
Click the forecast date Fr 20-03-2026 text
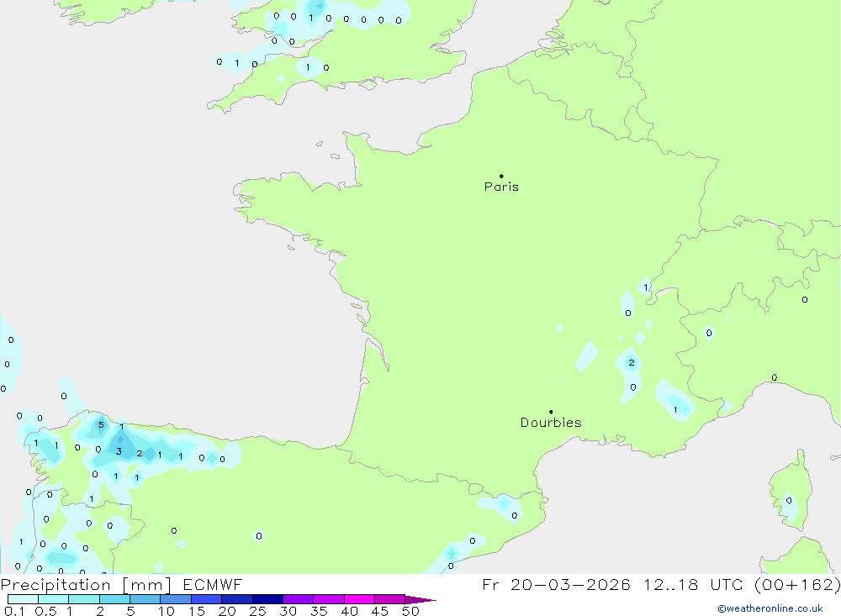(x=556, y=584)
